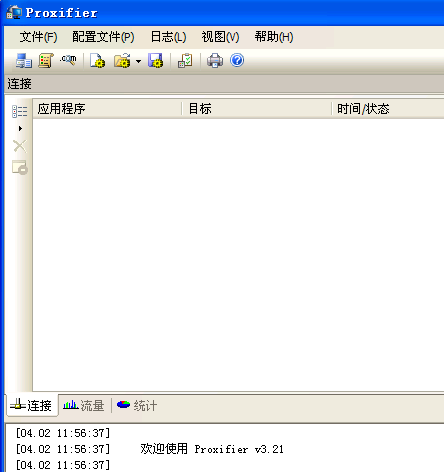
Task: Open the 配置文件(P) menu
Action: (x=103, y=37)
